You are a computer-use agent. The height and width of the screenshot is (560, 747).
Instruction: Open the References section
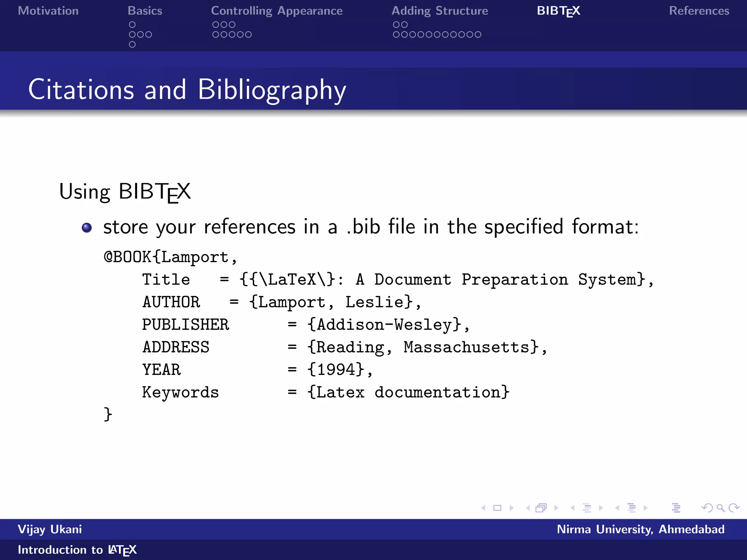(x=699, y=11)
